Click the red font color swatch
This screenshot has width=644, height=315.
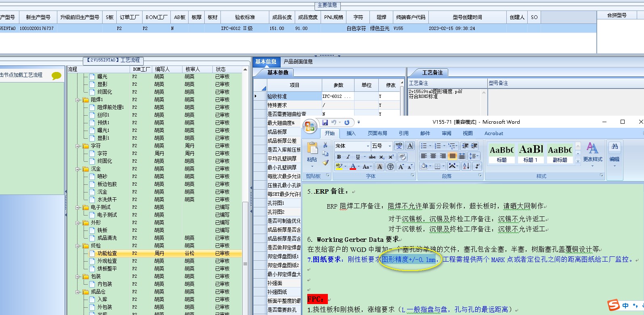click(353, 167)
